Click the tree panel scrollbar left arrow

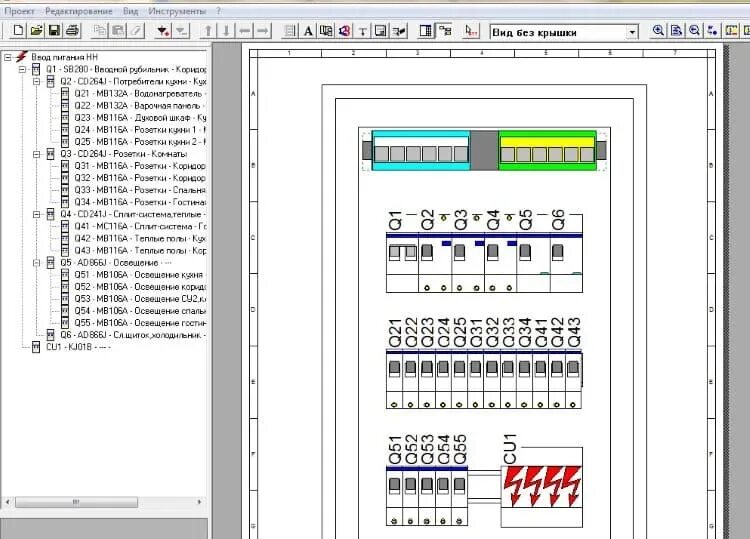(7, 502)
